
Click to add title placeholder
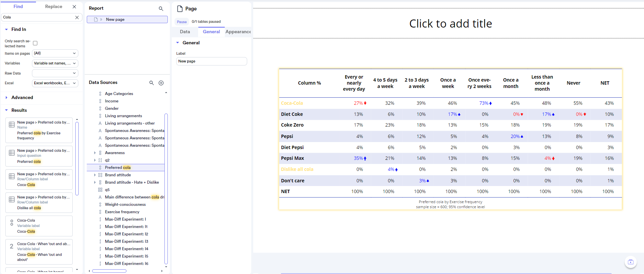[450, 24]
